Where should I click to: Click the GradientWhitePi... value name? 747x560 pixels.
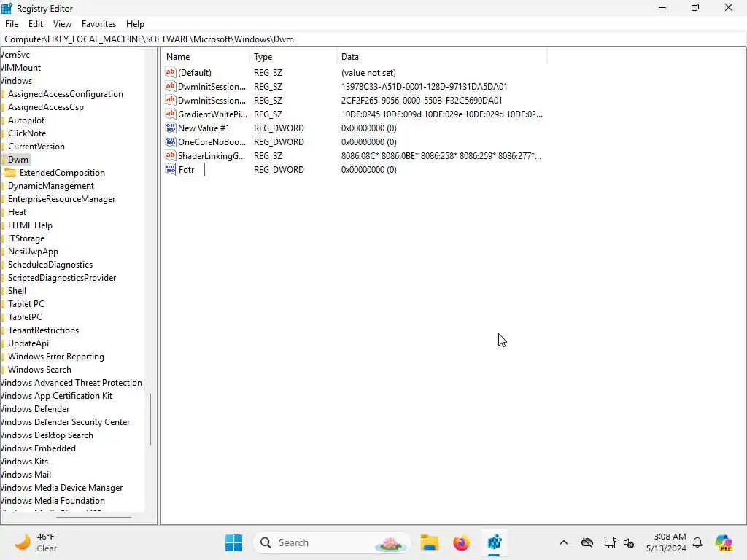pos(212,114)
